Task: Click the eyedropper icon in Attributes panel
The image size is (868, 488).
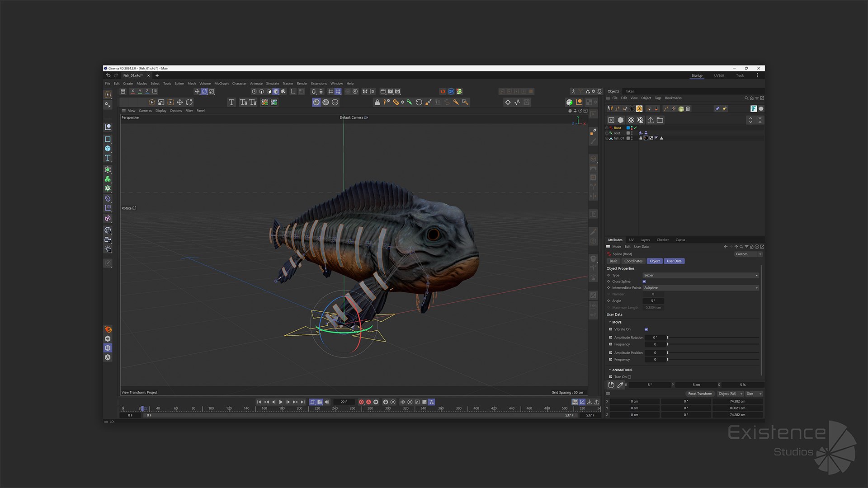Action: [620, 385]
